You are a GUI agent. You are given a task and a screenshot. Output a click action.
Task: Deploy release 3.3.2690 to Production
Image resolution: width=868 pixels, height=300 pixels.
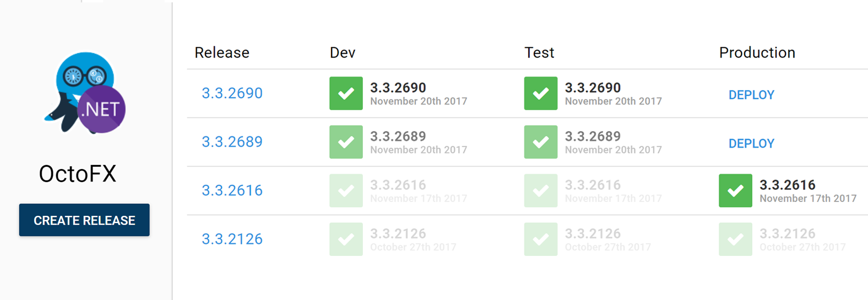pos(751,95)
